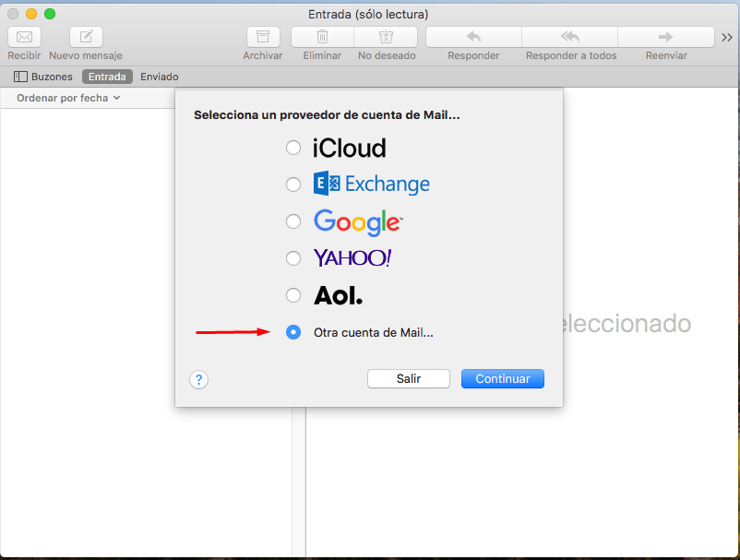Click the Responder arrow icon
This screenshot has width=740, height=560.
click(473, 37)
